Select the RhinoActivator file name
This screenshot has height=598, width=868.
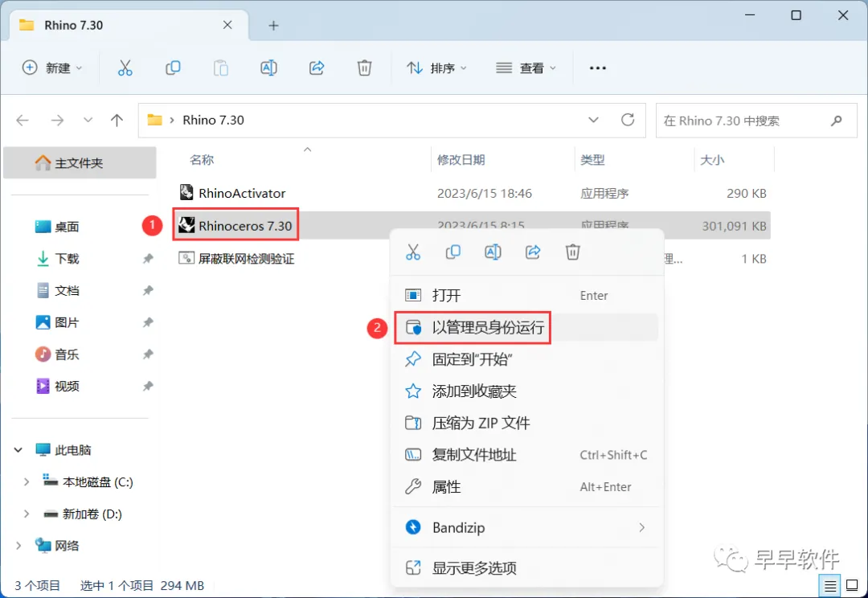click(242, 193)
